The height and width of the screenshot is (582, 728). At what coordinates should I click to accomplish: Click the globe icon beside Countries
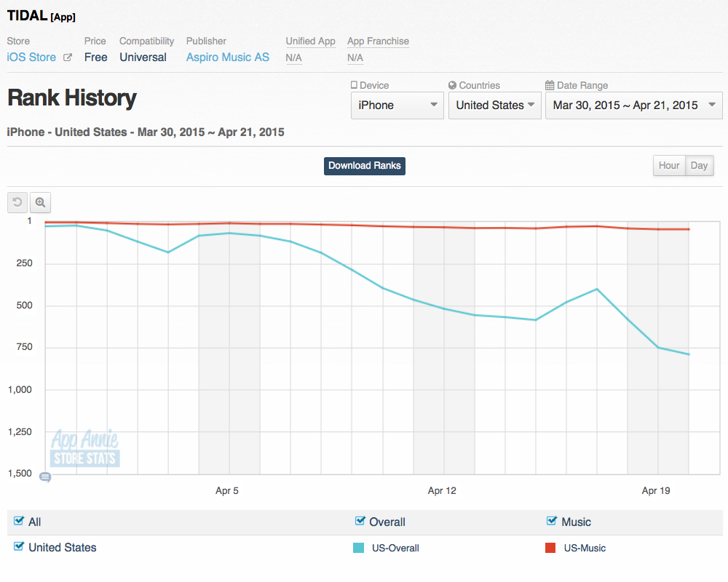[x=452, y=85]
